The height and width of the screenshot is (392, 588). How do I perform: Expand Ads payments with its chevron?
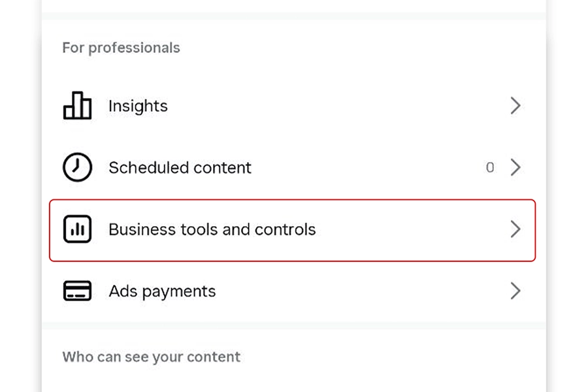[x=515, y=291]
